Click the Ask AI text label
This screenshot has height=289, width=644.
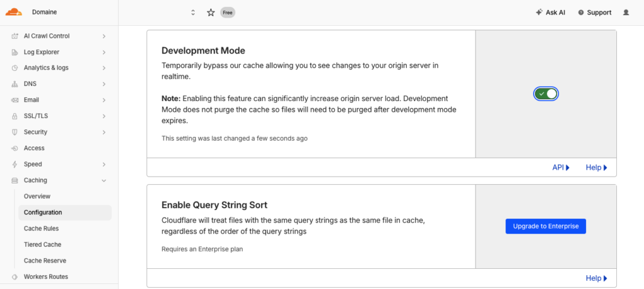(555, 13)
